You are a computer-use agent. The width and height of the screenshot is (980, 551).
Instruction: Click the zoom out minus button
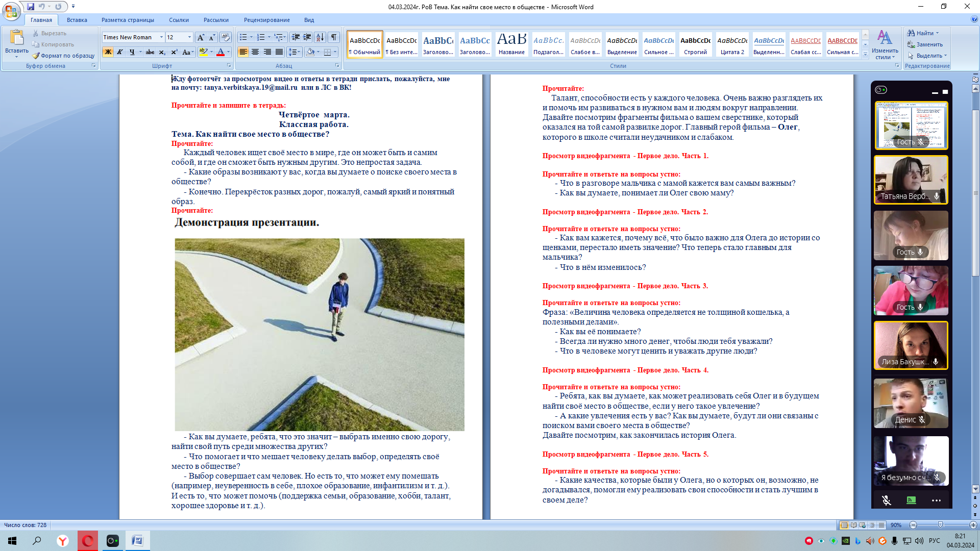pos(914,525)
